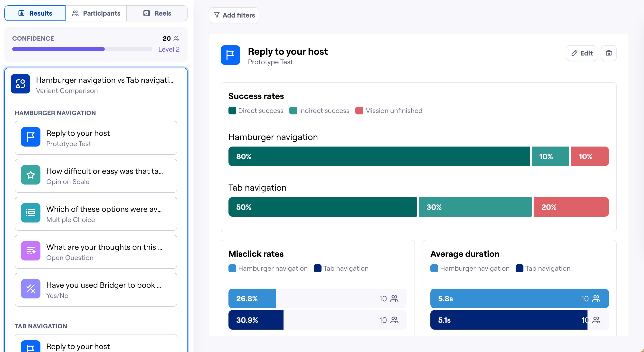Click the Add filters button
Screen dimensions: 644x352
pos(234,15)
